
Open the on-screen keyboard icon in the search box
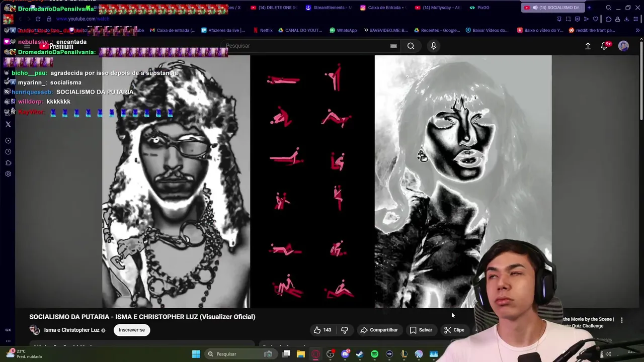393,46
